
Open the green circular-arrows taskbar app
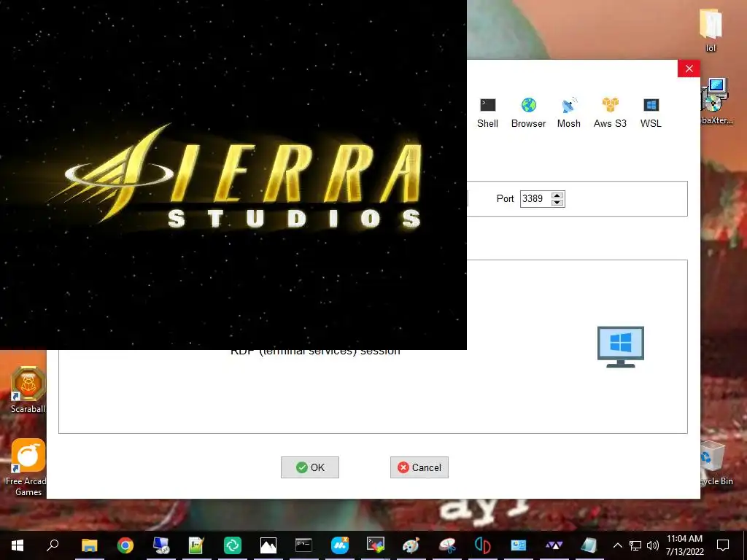(x=233, y=545)
